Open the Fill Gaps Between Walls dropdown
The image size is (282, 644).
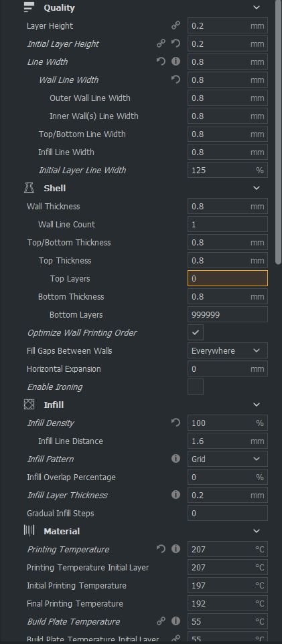tap(228, 350)
